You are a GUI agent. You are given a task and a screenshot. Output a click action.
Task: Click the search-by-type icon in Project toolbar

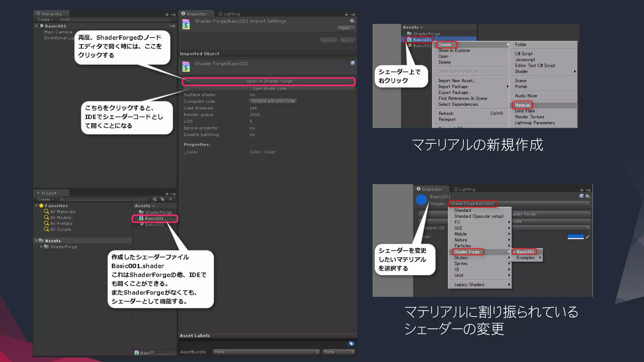point(155,199)
